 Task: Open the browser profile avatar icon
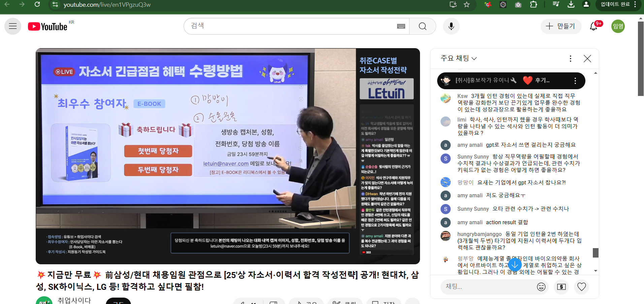586,4
